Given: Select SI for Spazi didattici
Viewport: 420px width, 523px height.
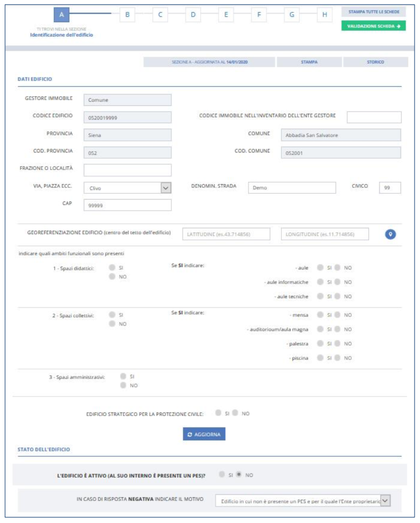Looking at the screenshot, I should [112, 268].
